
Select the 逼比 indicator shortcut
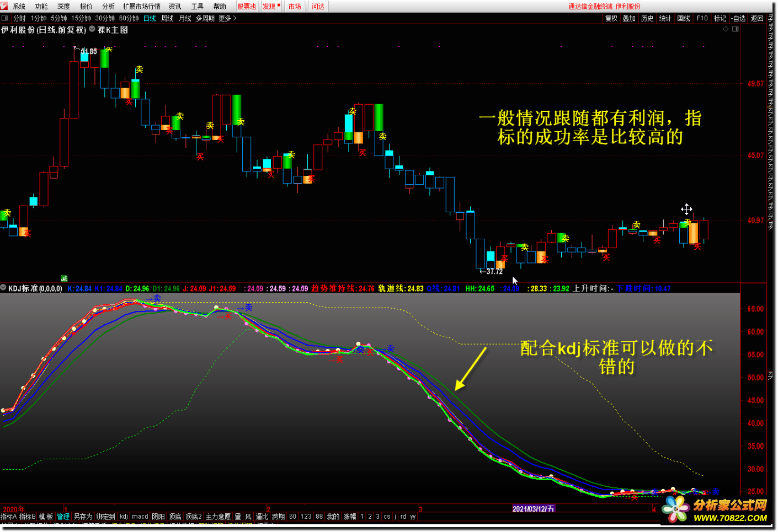point(262,517)
